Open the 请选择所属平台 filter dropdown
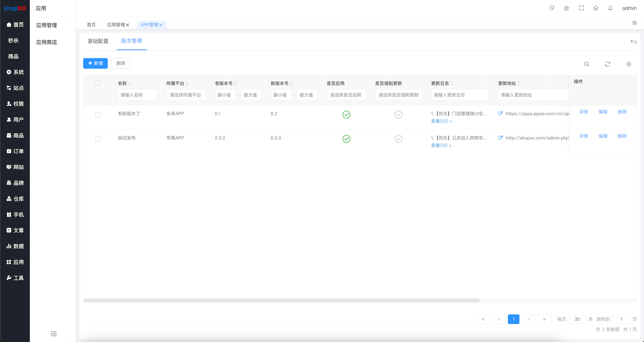This screenshot has width=644, height=342. pos(186,95)
